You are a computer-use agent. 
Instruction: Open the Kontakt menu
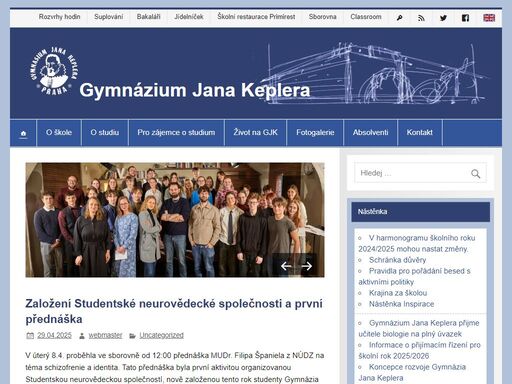[x=419, y=133]
